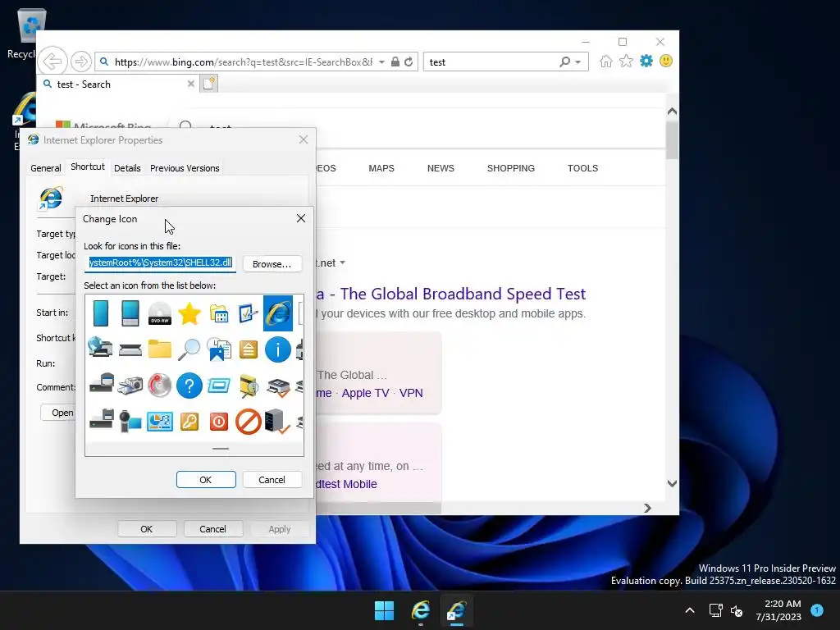Viewport: 840px width, 630px height.
Task: Close the 'test - Search' tab
Action: pyautogui.click(x=190, y=84)
